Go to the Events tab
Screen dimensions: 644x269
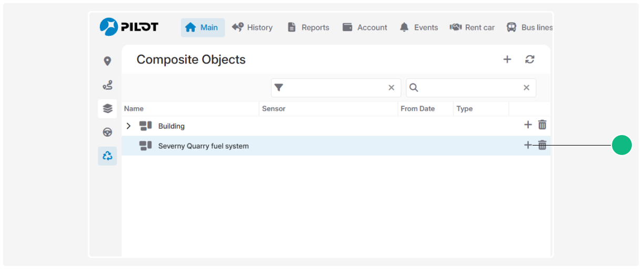pos(419,27)
